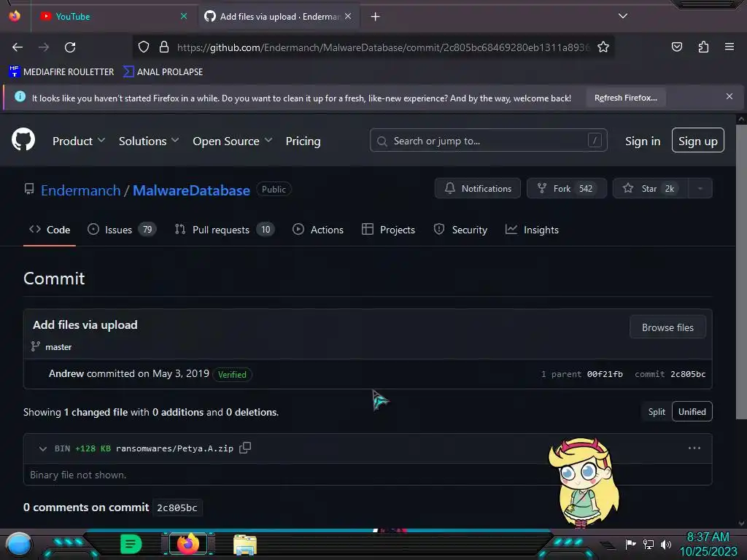
Task: Switch to the Pull requests tab
Action: (x=225, y=230)
